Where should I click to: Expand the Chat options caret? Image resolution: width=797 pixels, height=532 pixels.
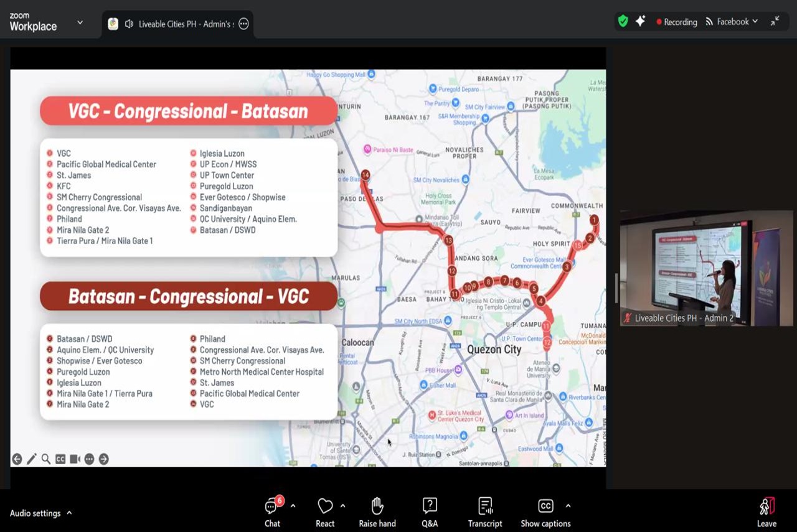[293, 506]
